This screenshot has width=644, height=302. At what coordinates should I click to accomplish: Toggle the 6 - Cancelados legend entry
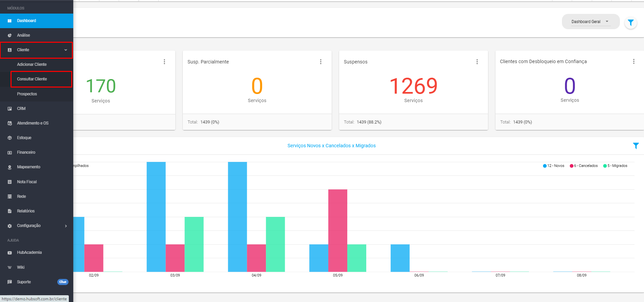click(x=584, y=166)
